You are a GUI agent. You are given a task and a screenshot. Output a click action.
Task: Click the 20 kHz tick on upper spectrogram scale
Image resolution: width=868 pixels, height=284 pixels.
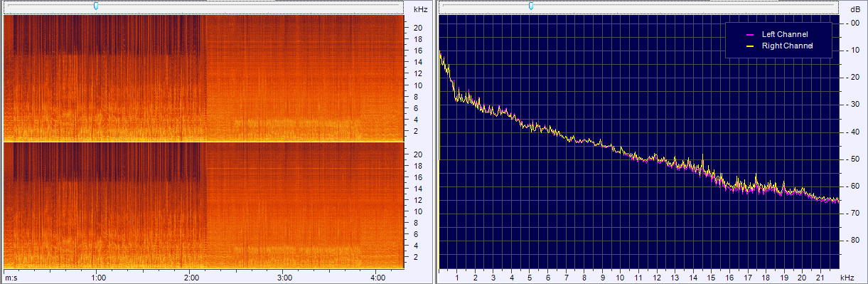(x=419, y=28)
